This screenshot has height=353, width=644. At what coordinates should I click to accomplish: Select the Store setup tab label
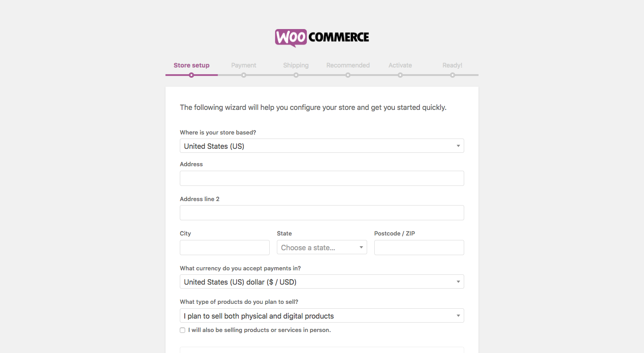pos(191,65)
